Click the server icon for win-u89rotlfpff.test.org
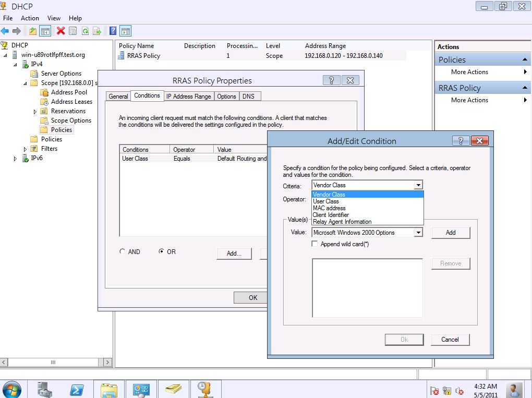This screenshot has height=398, width=532. point(15,55)
